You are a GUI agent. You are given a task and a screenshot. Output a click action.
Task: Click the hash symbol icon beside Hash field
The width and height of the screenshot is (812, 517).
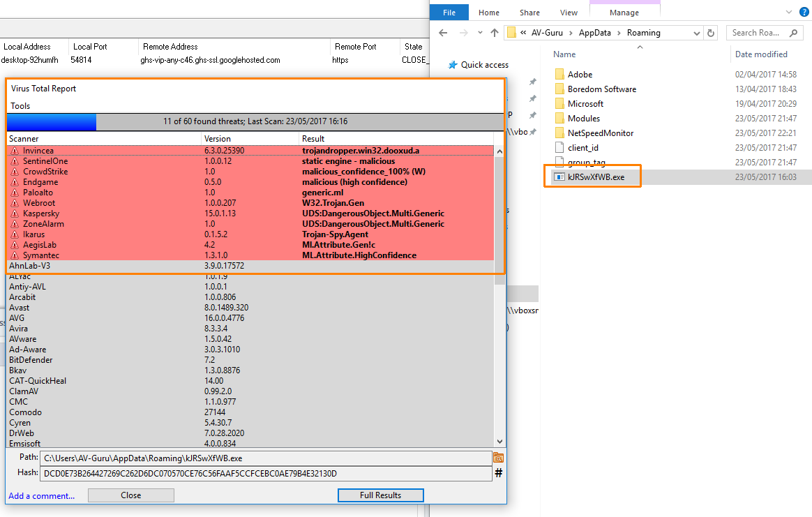coord(498,473)
